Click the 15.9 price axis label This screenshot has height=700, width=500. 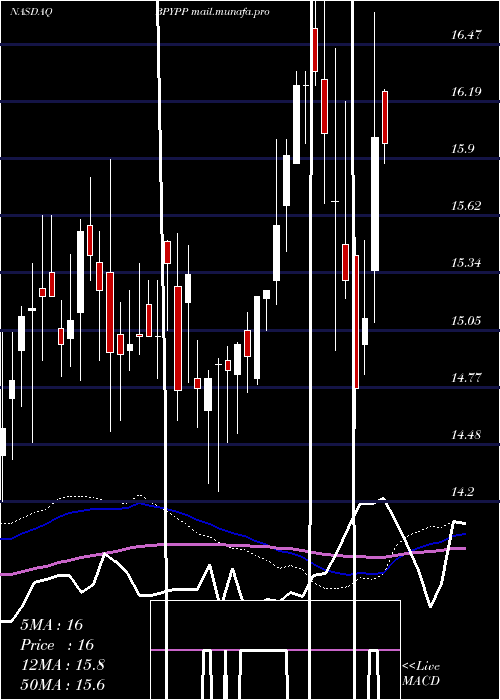click(462, 149)
